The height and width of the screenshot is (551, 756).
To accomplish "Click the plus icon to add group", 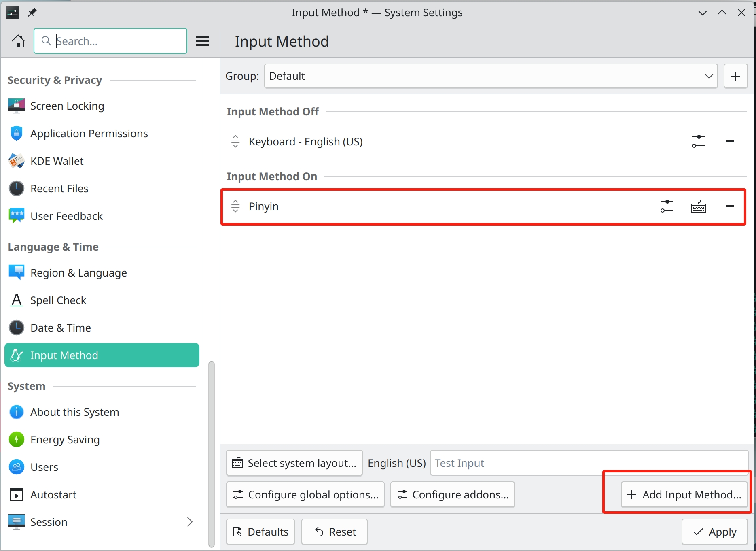I will (735, 76).
